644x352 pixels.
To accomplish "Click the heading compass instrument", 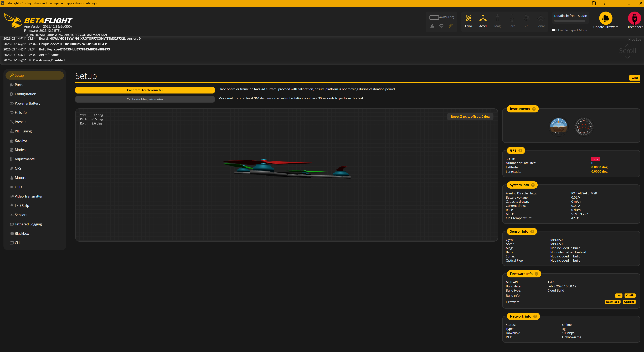I will point(584,127).
